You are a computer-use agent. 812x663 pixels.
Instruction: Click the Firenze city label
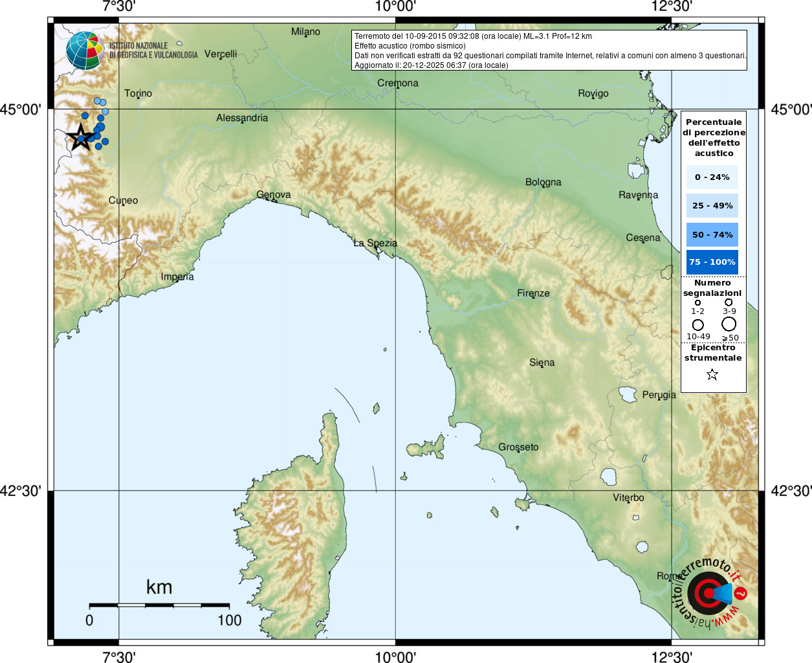click(x=533, y=293)
